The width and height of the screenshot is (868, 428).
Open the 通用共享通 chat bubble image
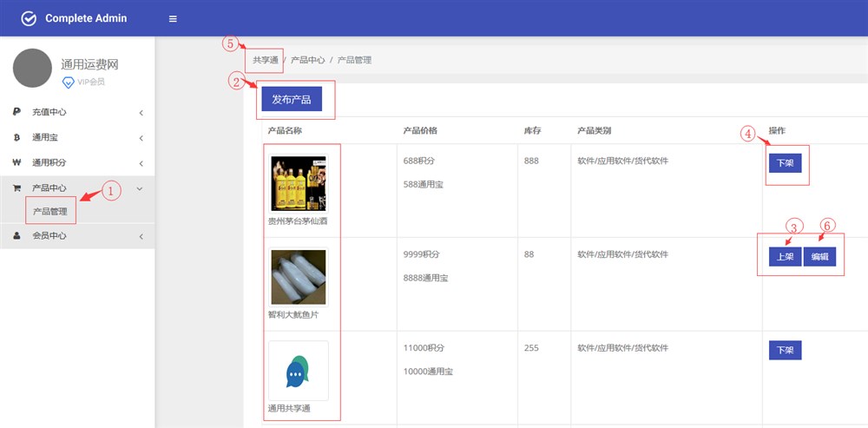tap(299, 371)
